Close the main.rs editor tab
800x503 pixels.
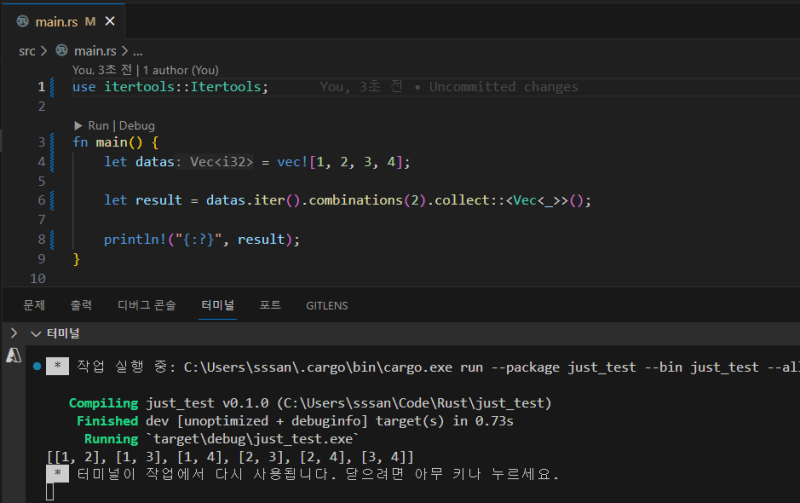pyautogui.click(x=109, y=21)
